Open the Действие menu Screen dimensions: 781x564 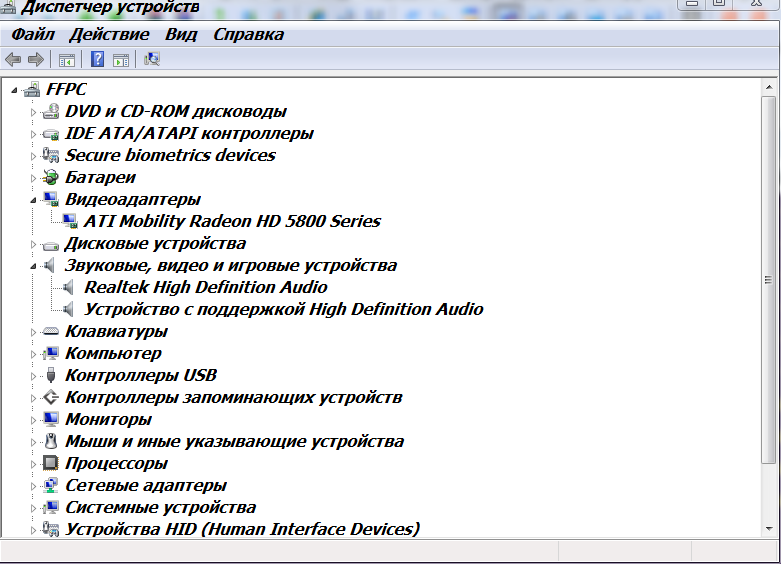(110, 34)
